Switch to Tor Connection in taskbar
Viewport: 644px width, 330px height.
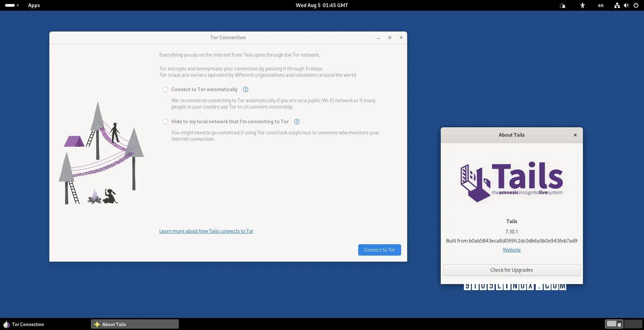click(x=46, y=324)
